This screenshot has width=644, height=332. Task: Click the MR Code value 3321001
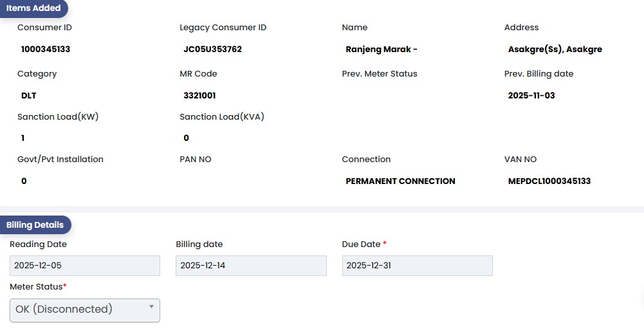[199, 96]
